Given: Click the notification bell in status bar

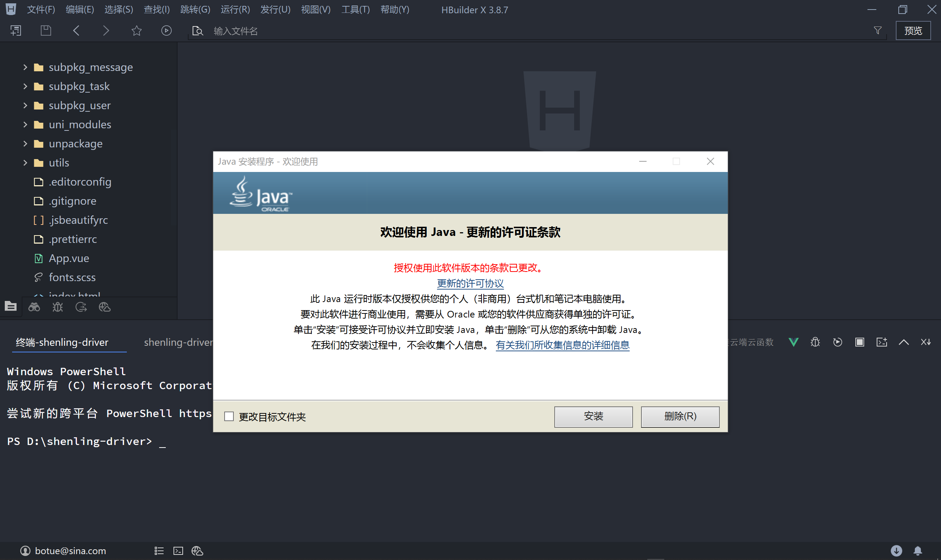Looking at the screenshot, I should [917, 550].
